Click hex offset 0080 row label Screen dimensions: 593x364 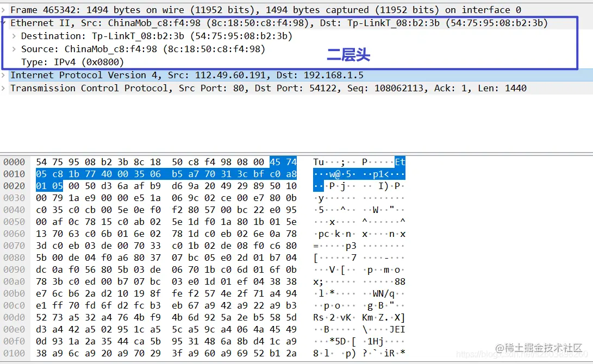click(x=14, y=258)
